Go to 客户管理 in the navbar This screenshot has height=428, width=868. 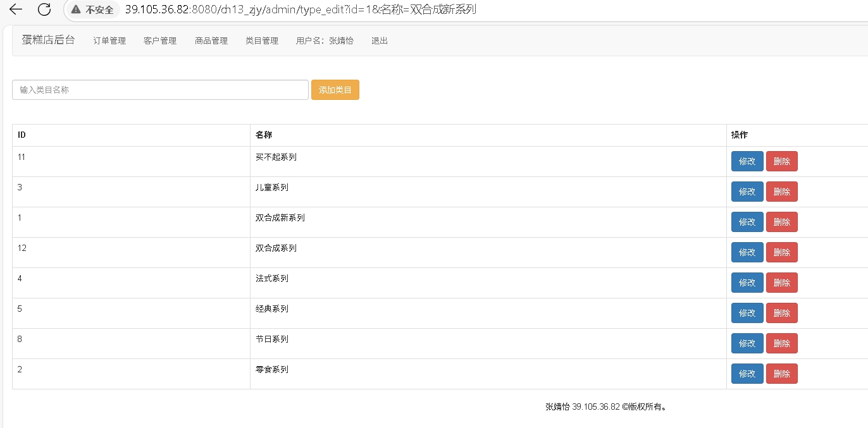point(160,40)
